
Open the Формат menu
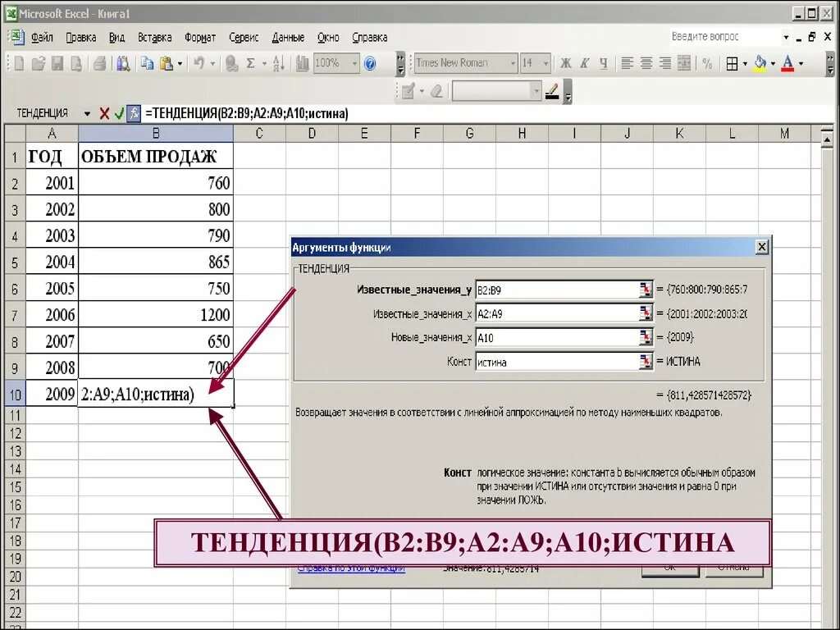click(200, 38)
